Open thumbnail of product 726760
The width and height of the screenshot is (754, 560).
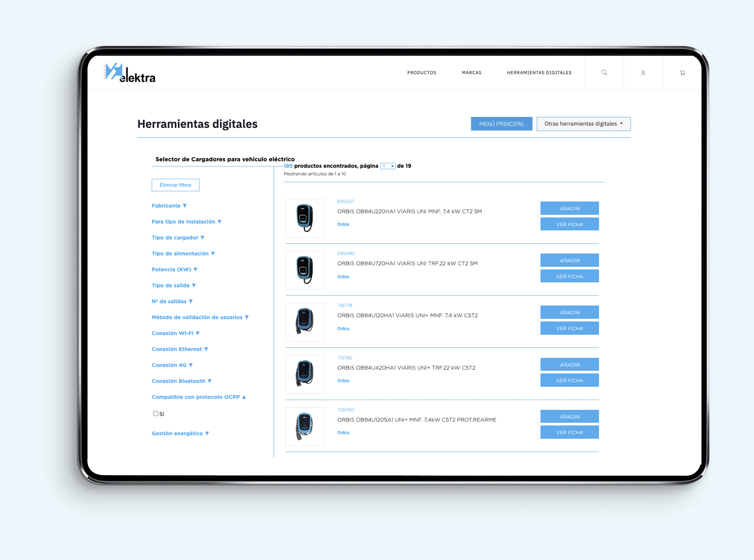click(304, 426)
